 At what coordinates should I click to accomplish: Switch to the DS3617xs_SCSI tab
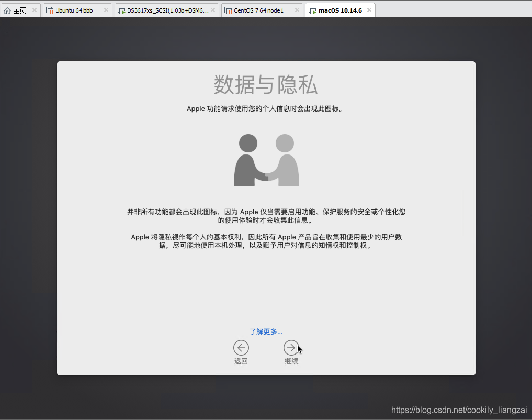(167, 10)
